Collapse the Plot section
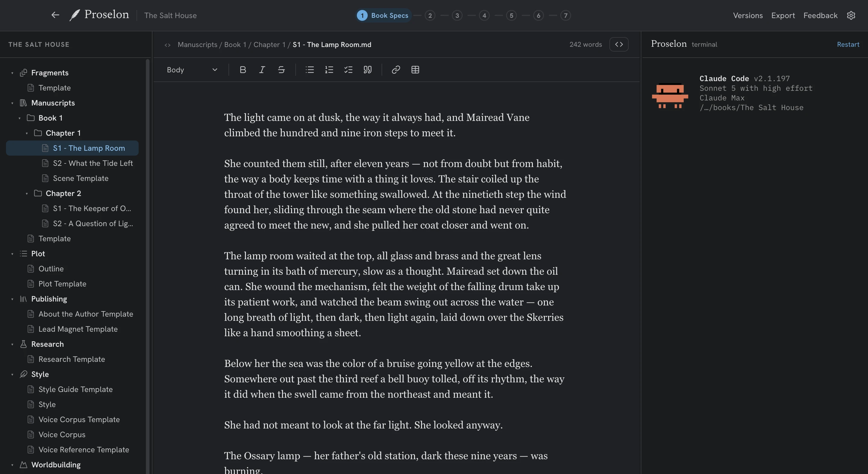Viewport: 868px width, 474px height. click(x=12, y=254)
